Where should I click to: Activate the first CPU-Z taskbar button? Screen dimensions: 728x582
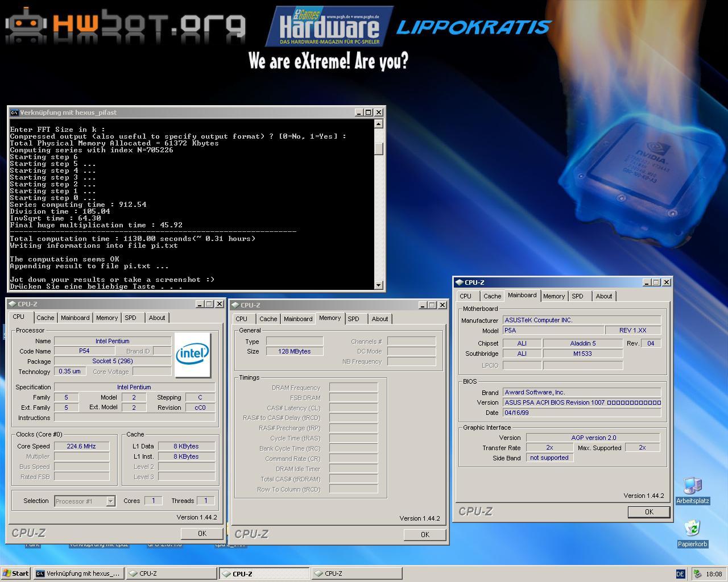(172, 573)
